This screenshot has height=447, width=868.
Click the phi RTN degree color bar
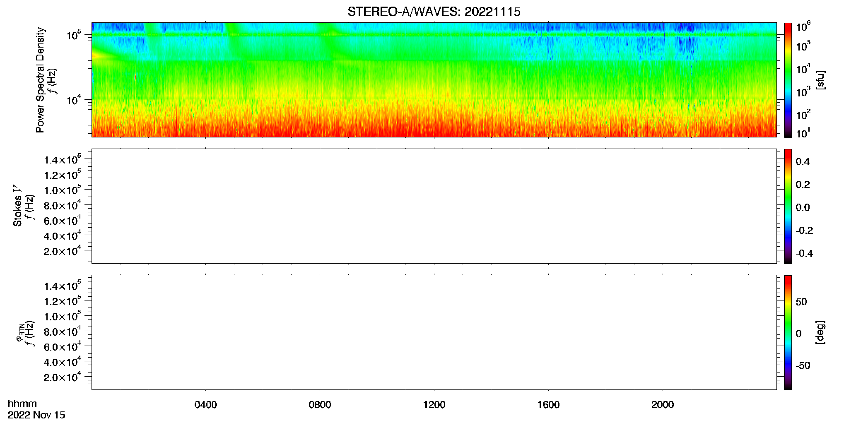pos(788,332)
